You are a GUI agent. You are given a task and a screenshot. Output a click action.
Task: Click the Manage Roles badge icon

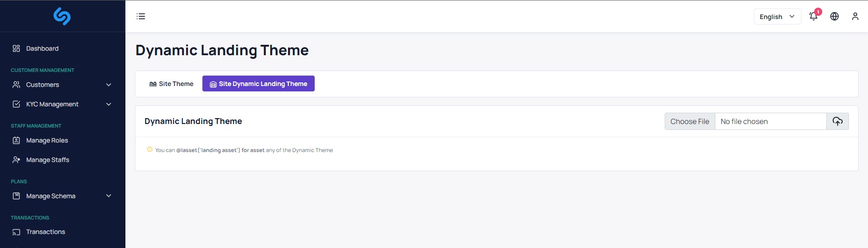click(16, 140)
